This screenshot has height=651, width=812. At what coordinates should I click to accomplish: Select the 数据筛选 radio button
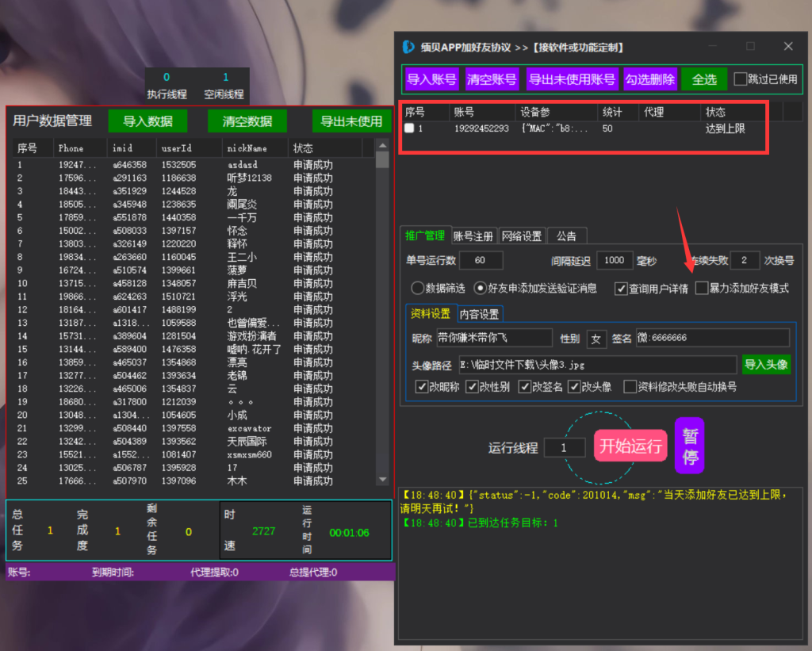click(417, 289)
